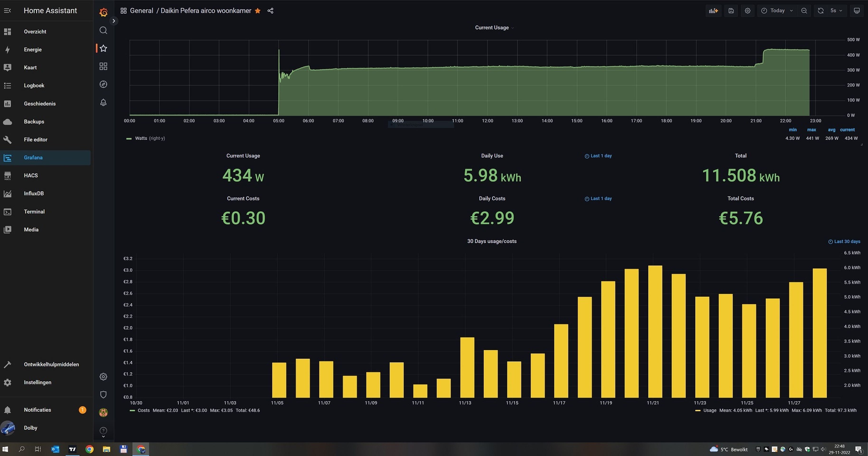Save dashboard using the floppy icon
868x456 pixels.
tap(731, 11)
